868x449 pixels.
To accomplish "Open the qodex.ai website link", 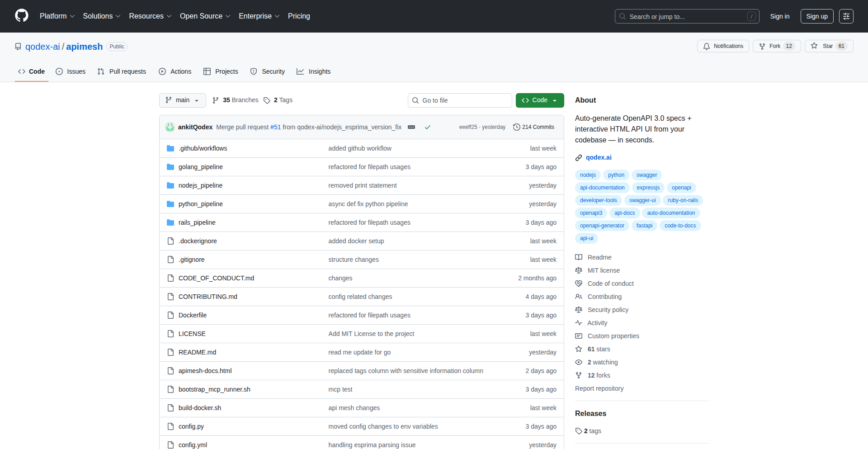I will click(598, 157).
